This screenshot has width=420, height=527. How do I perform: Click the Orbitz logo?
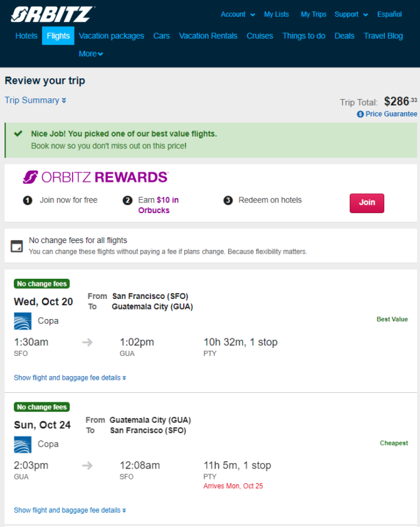click(x=53, y=14)
